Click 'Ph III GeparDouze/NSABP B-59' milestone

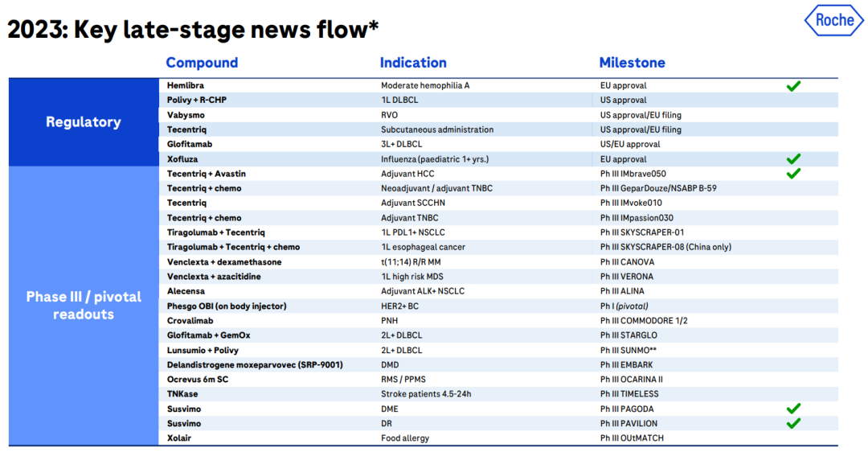tap(658, 188)
